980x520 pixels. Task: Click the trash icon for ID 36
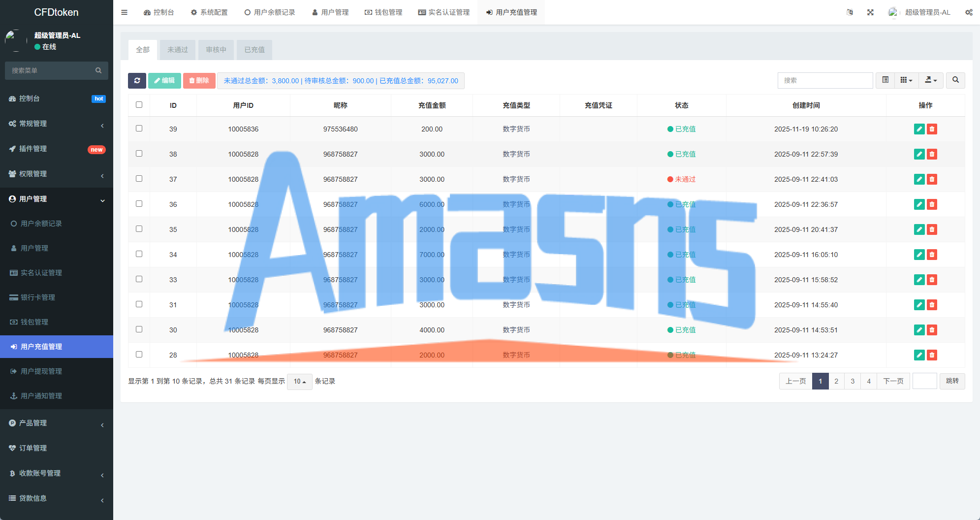[932, 204]
